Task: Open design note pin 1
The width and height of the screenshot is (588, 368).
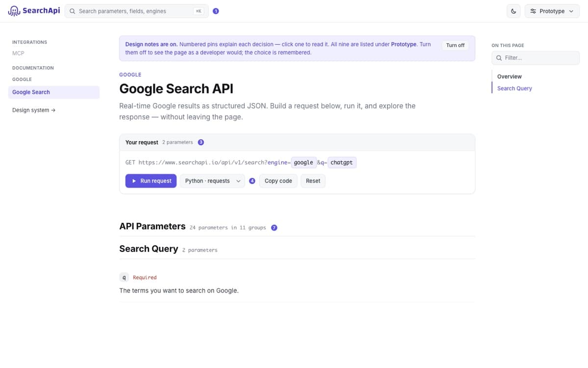Action: (x=216, y=11)
